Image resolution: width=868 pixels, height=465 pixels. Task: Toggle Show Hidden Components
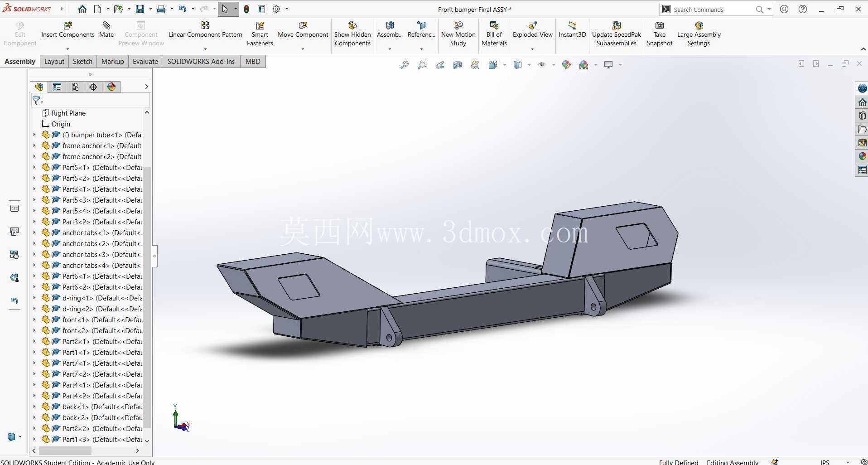[352, 34]
